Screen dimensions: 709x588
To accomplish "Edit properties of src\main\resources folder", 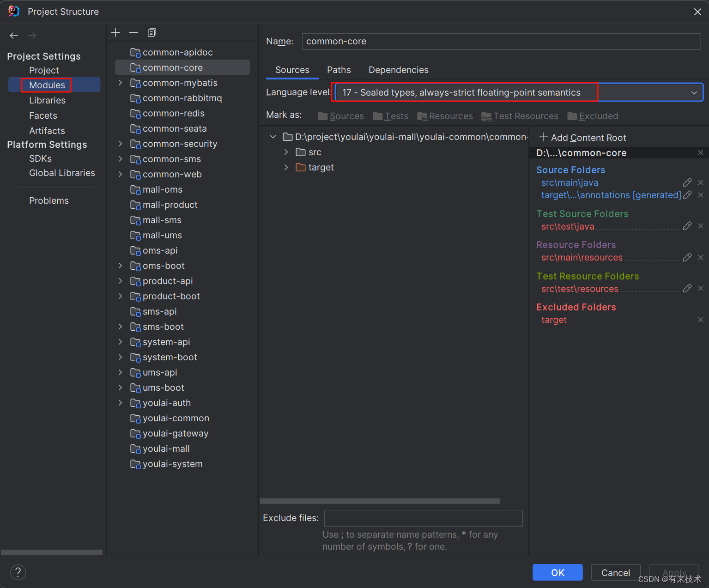I will click(687, 257).
